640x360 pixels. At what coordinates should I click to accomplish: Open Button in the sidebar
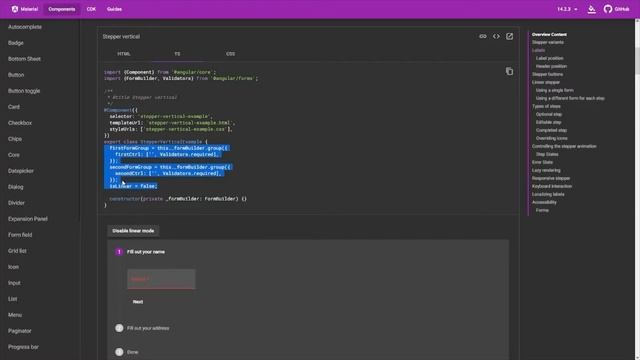click(16, 75)
